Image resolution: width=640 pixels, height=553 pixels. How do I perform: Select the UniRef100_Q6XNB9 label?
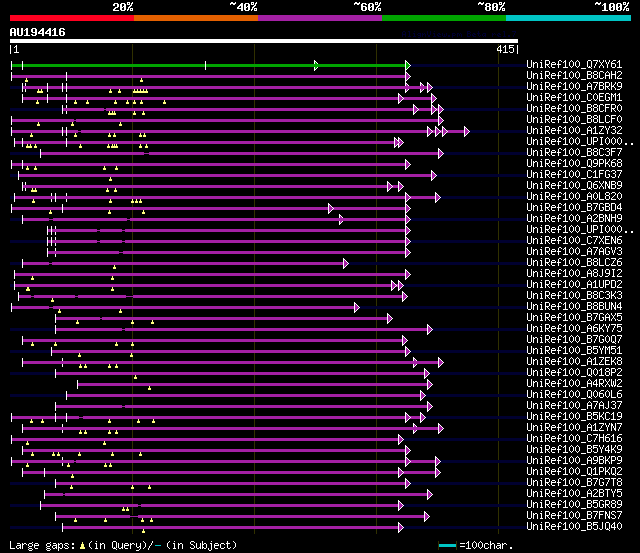(x=574, y=185)
